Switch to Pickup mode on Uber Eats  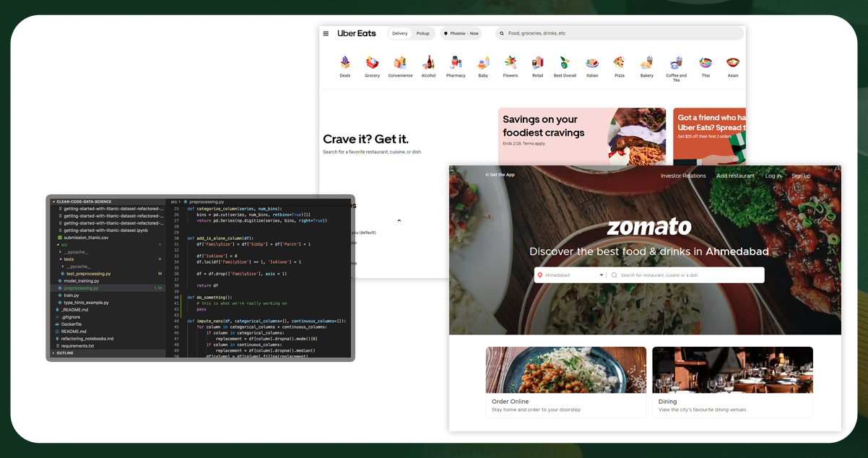pyautogui.click(x=422, y=33)
